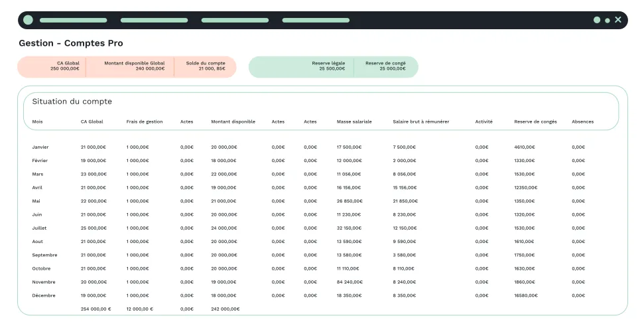Click the Mois column header
This screenshot has height=332, width=644.
(x=37, y=122)
